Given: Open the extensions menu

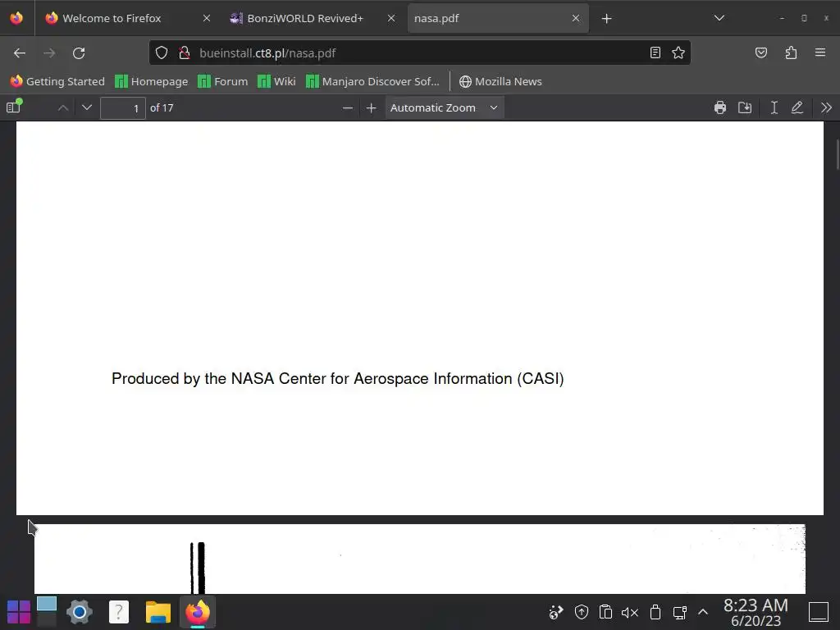Looking at the screenshot, I should pyautogui.click(x=791, y=52).
